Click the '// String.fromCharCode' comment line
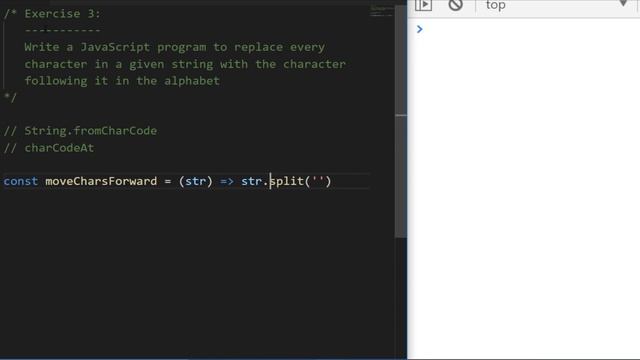 (80, 131)
